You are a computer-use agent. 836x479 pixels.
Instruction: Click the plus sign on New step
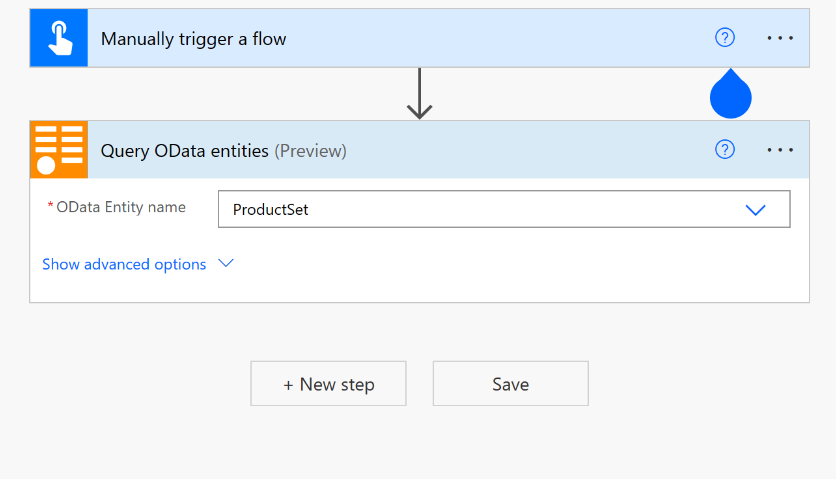[289, 385]
